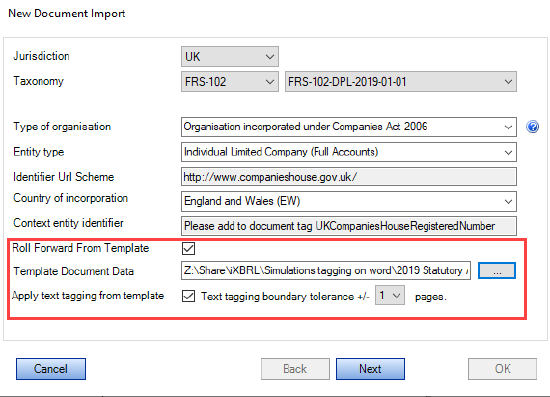
Task: Toggle Apply text tagging from template checkbox
Action: click(188, 296)
